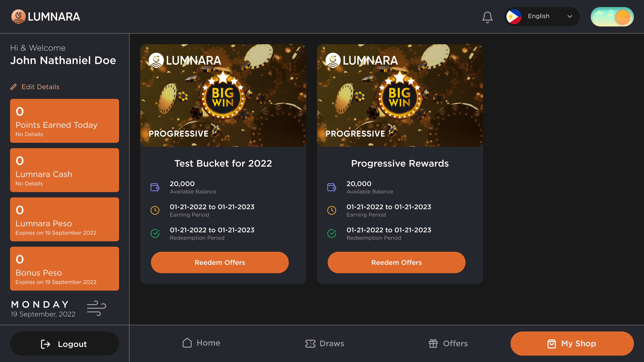This screenshot has height=362, width=644.
Task: Open the English language dropdown
Action: (542, 16)
